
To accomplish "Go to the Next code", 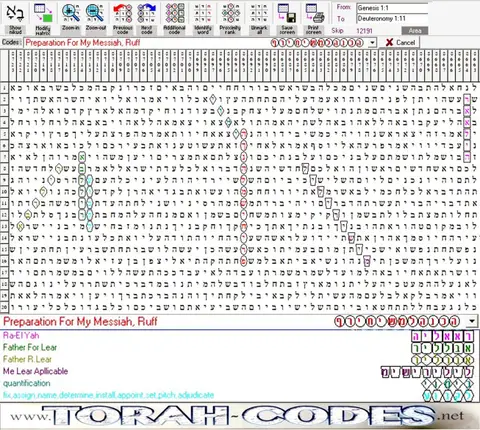I will 147,18.
